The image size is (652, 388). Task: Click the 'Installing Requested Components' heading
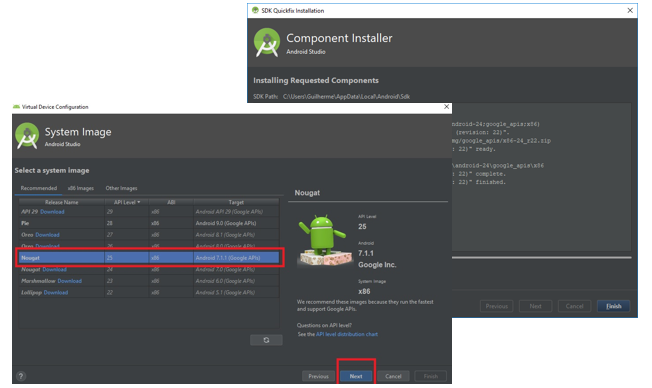click(x=316, y=80)
